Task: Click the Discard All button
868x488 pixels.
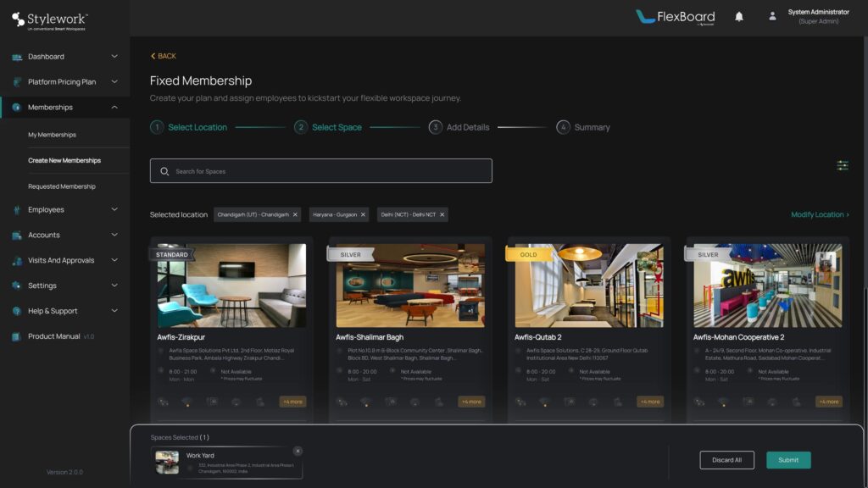Action: [726, 460]
